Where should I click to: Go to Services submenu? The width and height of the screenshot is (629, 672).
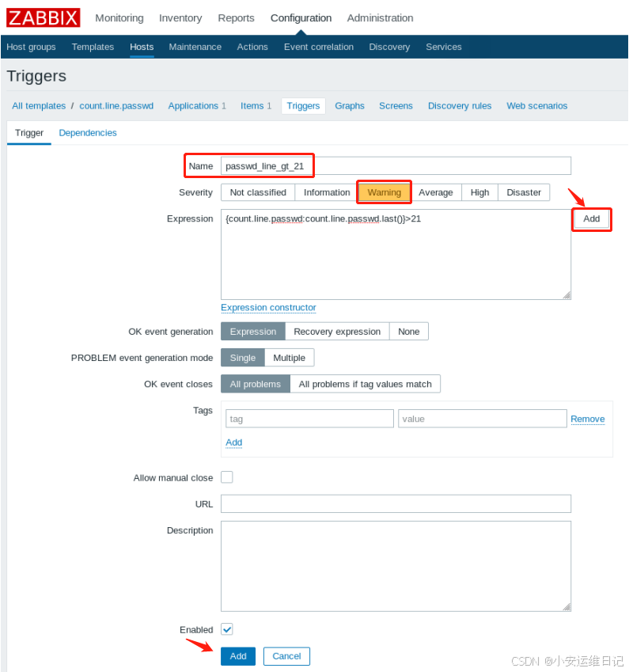point(444,47)
